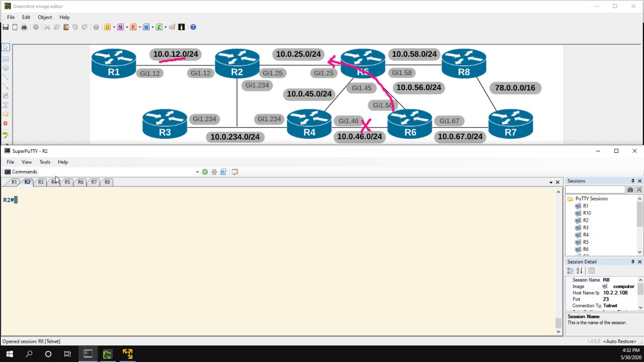Open Greenshot File menu

(x=11, y=17)
